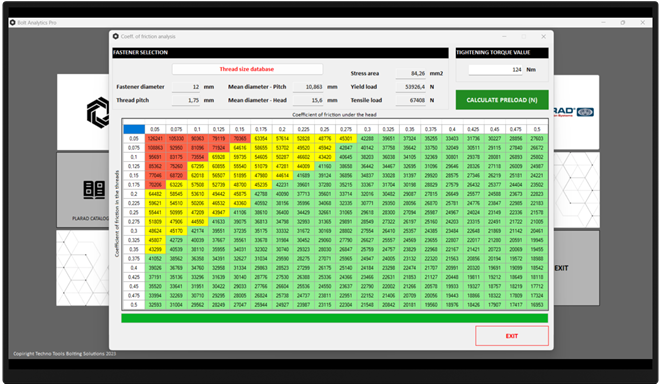Click the blue table corner cell
Viewport: 660px width, 384px height.
(134, 129)
